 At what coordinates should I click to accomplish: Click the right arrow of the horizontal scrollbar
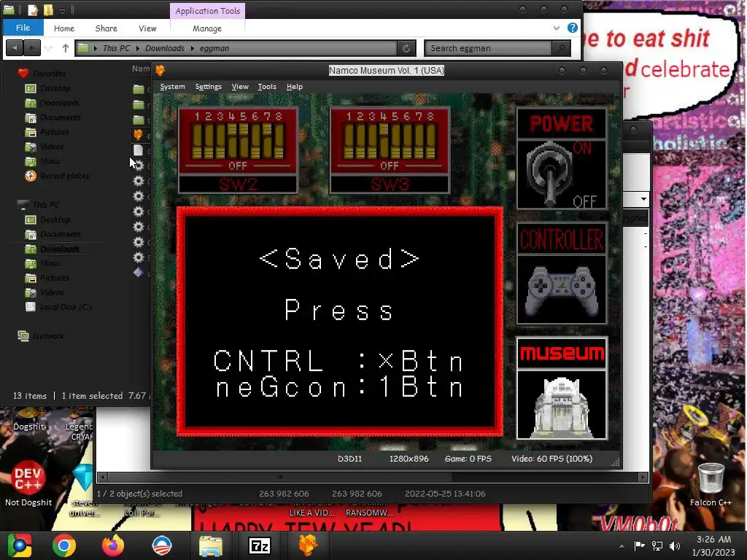[x=643, y=477]
